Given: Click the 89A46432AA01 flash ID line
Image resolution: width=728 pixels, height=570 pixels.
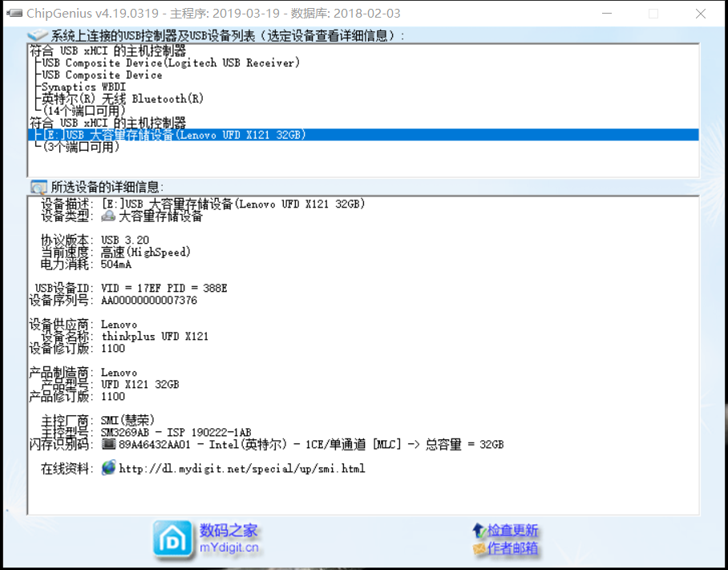Looking at the screenshot, I should click(311, 445).
